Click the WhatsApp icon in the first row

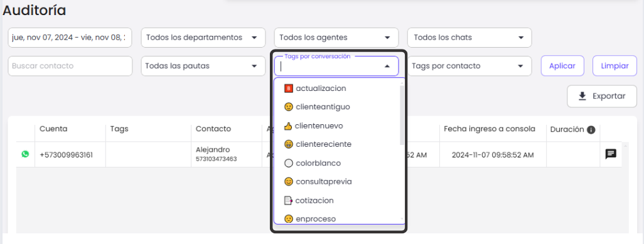pyautogui.click(x=26, y=154)
